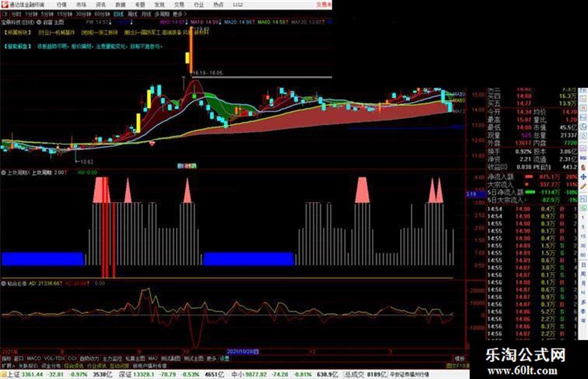
Task: Open the 互动问答 tab
Action: (119, 365)
